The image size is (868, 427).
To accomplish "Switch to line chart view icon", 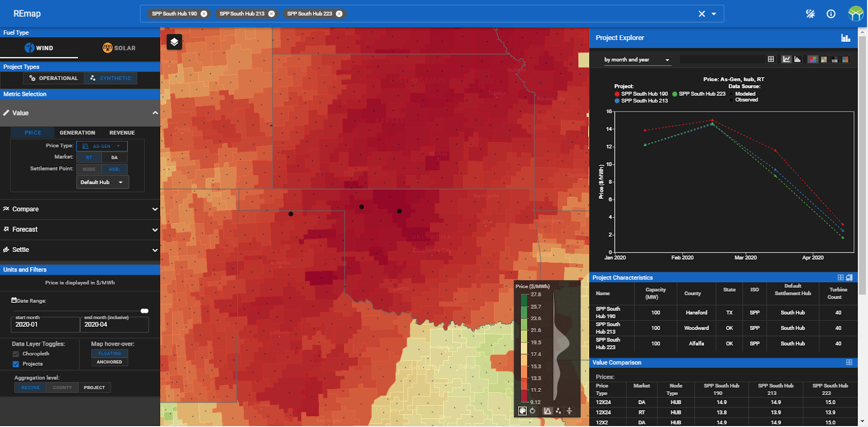I will (786, 60).
